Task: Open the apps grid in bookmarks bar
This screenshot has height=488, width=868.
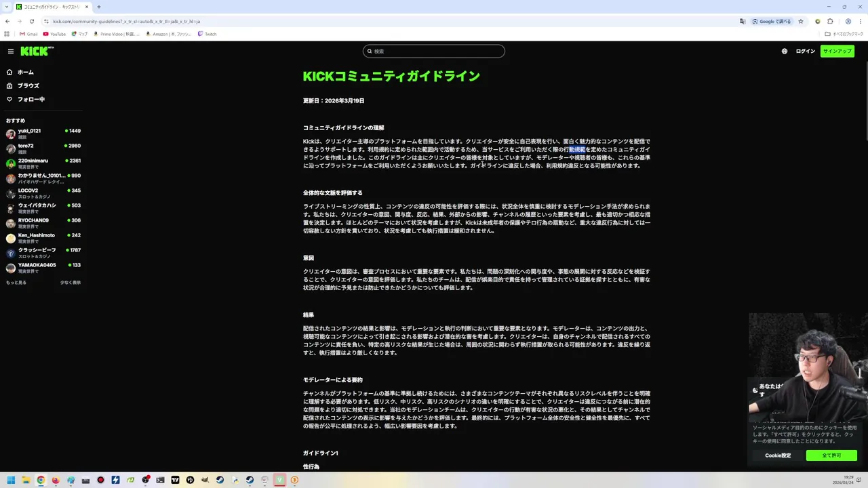Action: pos(7,34)
